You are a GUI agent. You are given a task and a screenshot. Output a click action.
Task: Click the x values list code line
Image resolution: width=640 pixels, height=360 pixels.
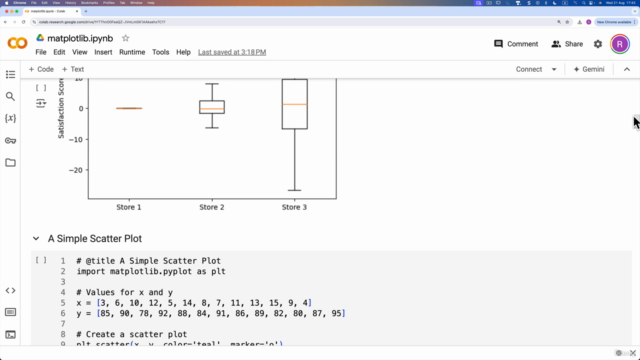coord(194,303)
